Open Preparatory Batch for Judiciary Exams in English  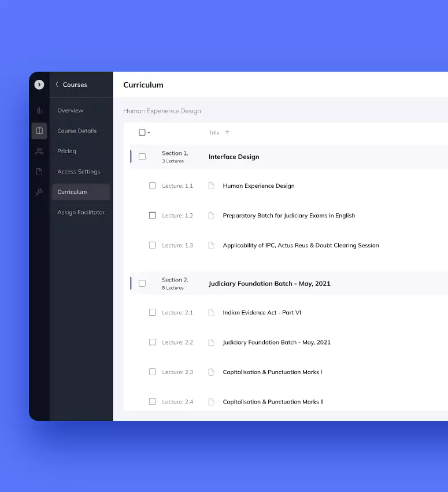tap(289, 216)
